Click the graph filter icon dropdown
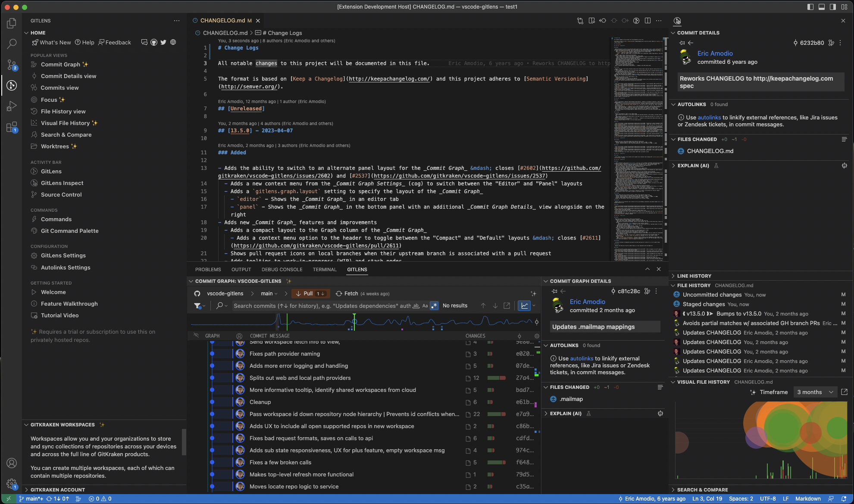The height and width of the screenshot is (504, 854). (199, 306)
